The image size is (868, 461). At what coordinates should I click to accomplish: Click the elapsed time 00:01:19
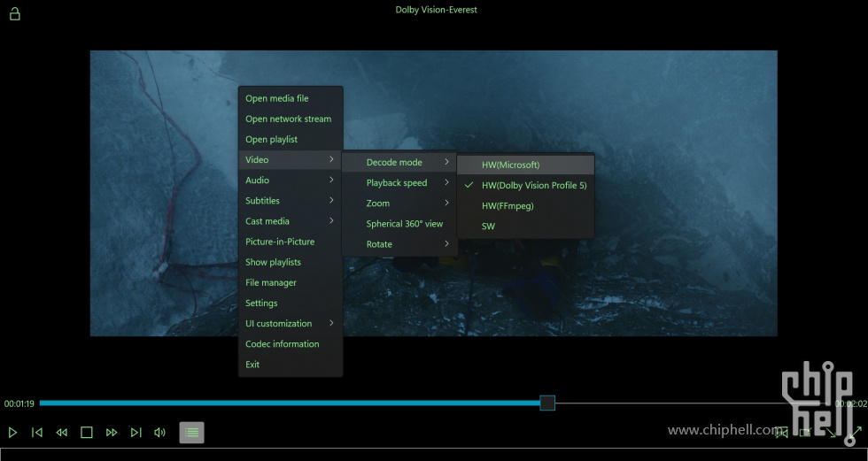19,404
